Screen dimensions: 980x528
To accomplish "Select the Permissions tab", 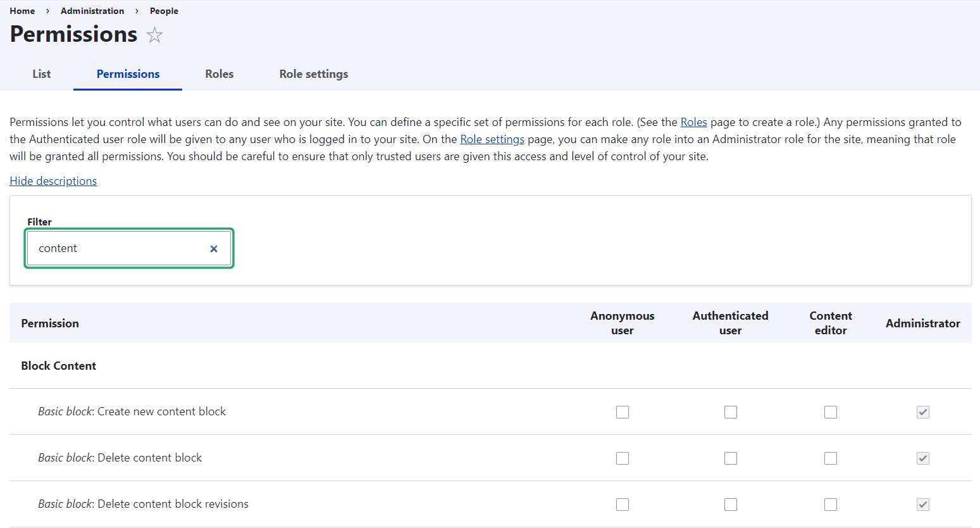I will click(x=127, y=74).
